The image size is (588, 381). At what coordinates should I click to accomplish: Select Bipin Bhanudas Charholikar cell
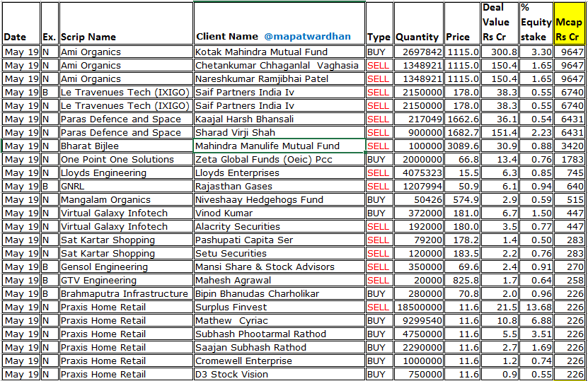click(279, 294)
